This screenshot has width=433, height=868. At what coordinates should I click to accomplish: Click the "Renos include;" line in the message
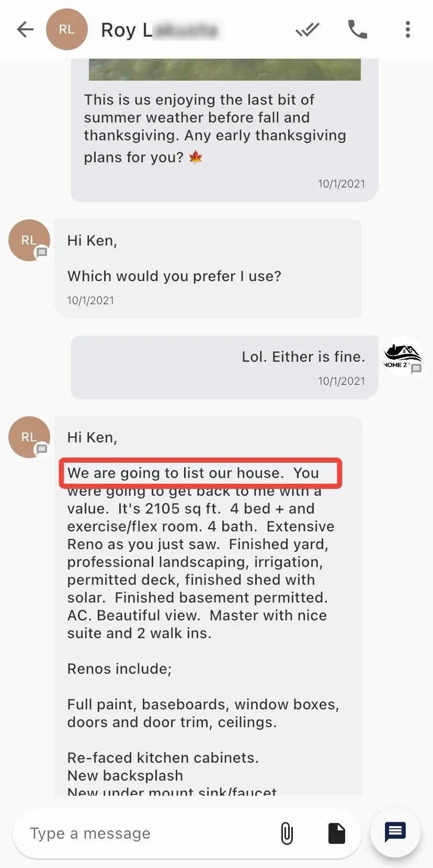119,669
